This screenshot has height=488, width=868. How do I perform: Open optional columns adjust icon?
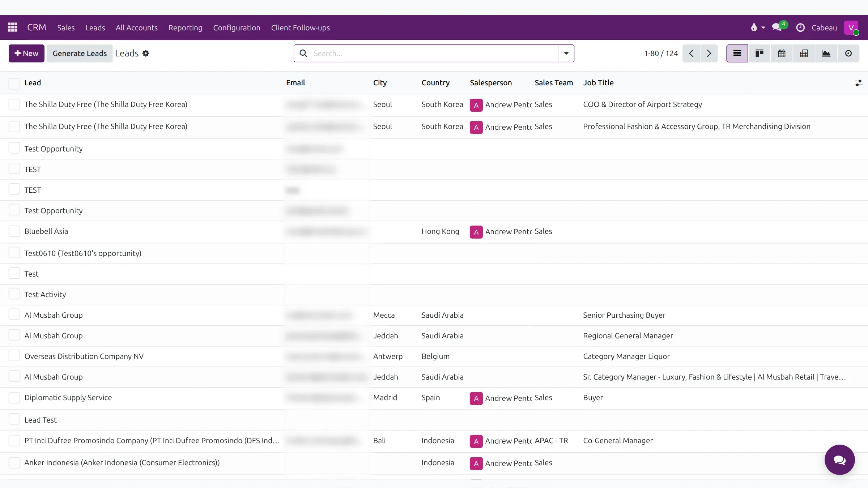pyautogui.click(x=858, y=83)
